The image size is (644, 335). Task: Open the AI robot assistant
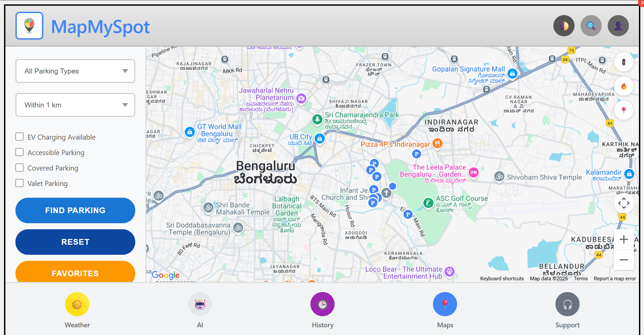tap(200, 304)
